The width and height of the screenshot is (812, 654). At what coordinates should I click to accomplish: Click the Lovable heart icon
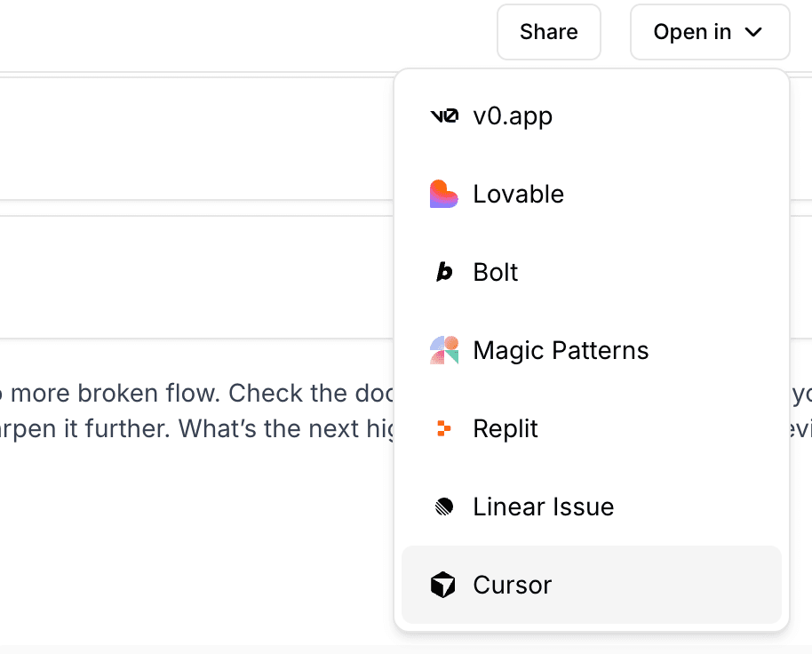click(444, 194)
